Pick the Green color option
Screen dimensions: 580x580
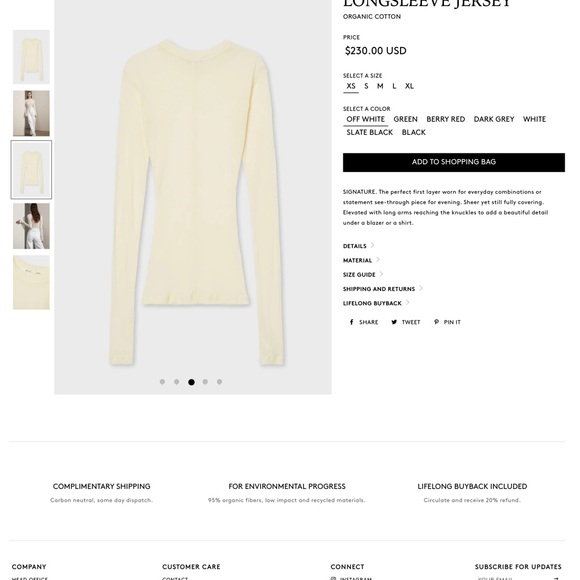pos(405,119)
